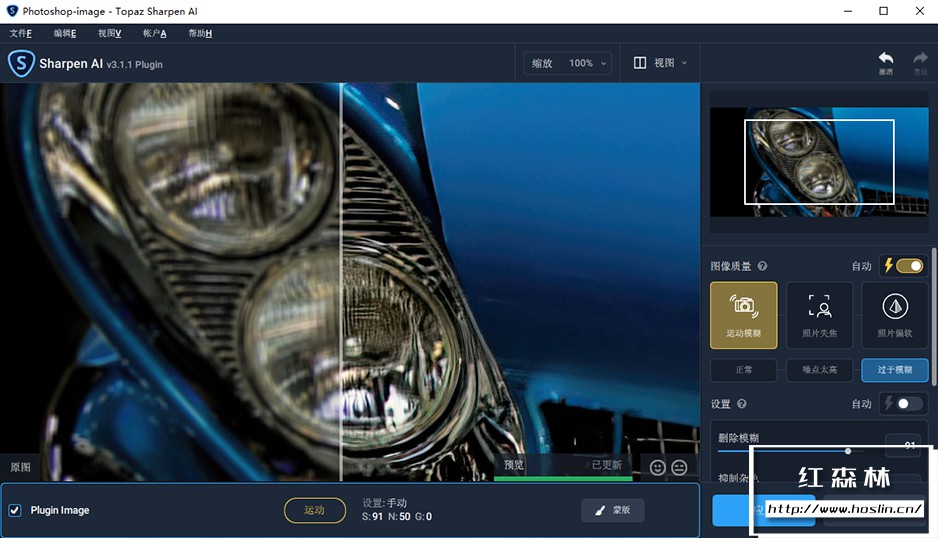
Task: Uncheck the Plugin Image checkbox
Action: (15, 510)
